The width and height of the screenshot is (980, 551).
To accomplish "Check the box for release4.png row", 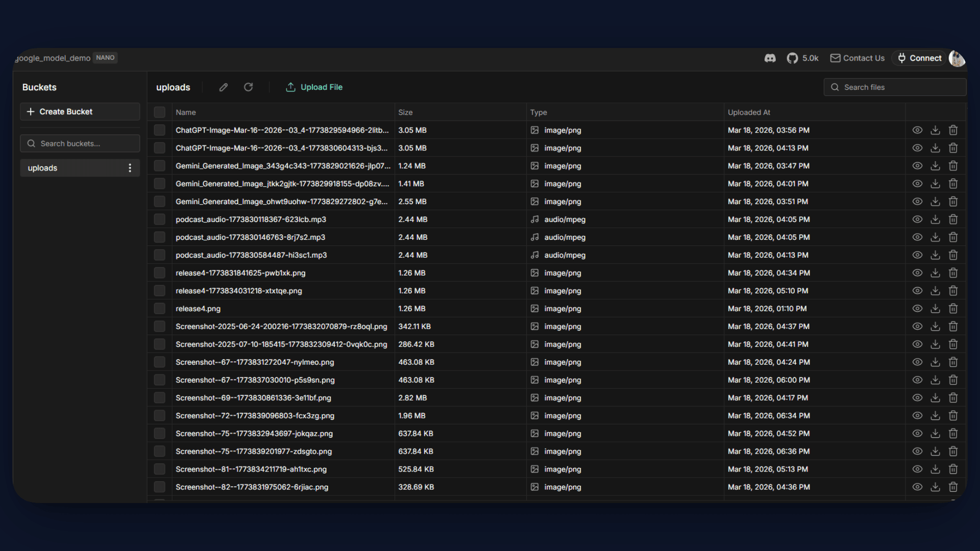I will [x=160, y=309].
